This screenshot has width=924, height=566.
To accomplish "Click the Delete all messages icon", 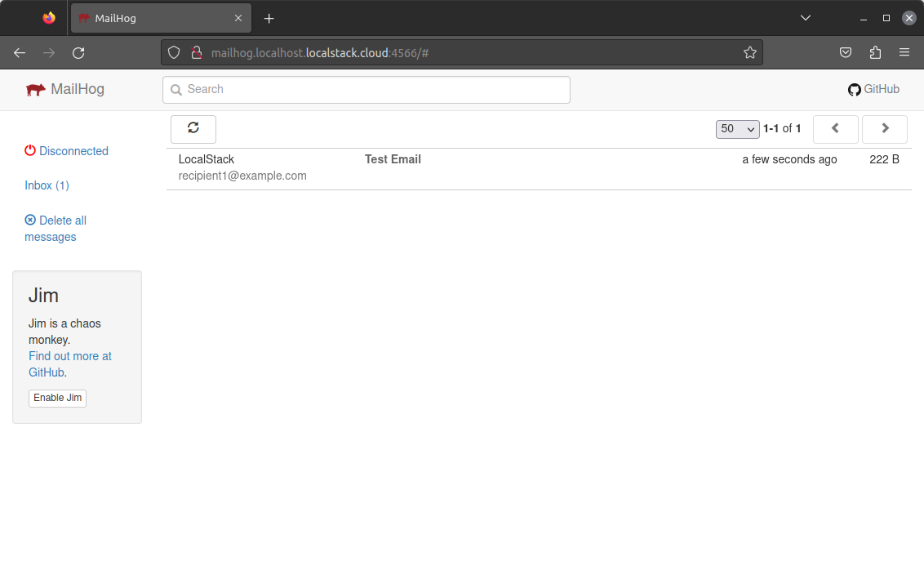I will pyautogui.click(x=29, y=220).
